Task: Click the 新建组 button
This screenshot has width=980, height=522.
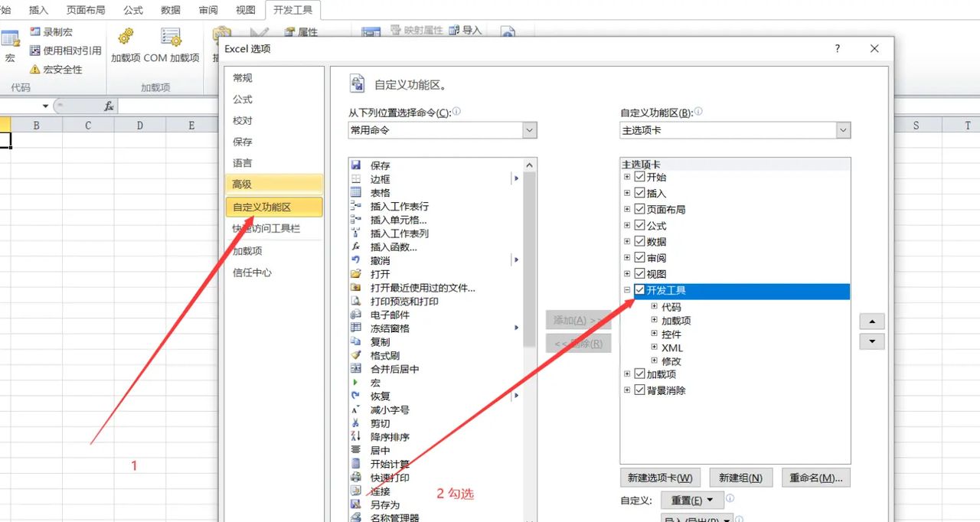Action: 741,478
